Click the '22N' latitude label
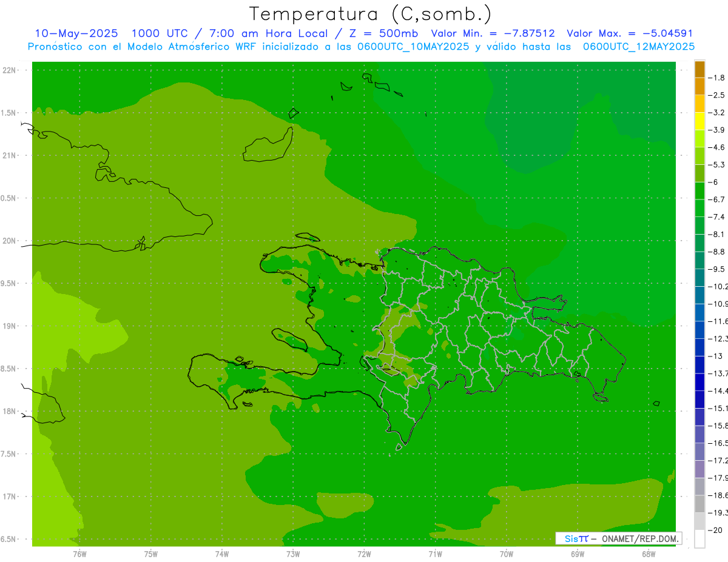The width and height of the screenshot is (728, 562). (x=10, y=70)
